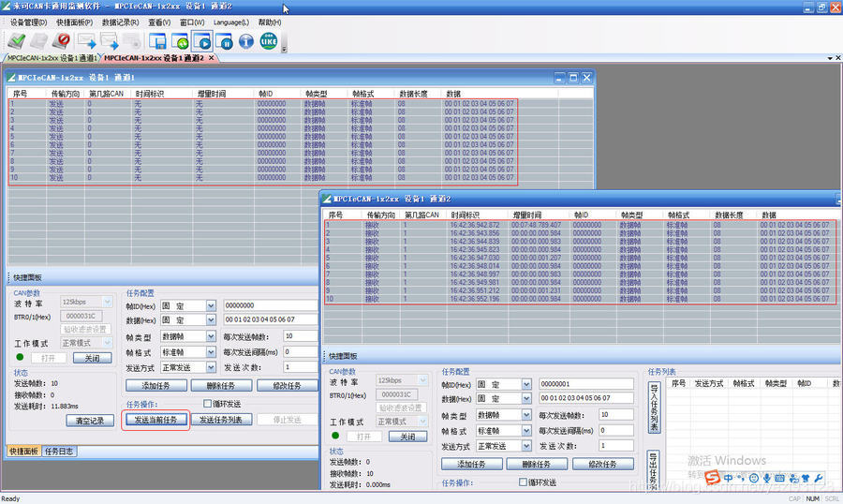The height and width of the screenshot is (504, 843).
Task: Click the Sogou microphone voice input icon
Action: (x=766, y=478)
